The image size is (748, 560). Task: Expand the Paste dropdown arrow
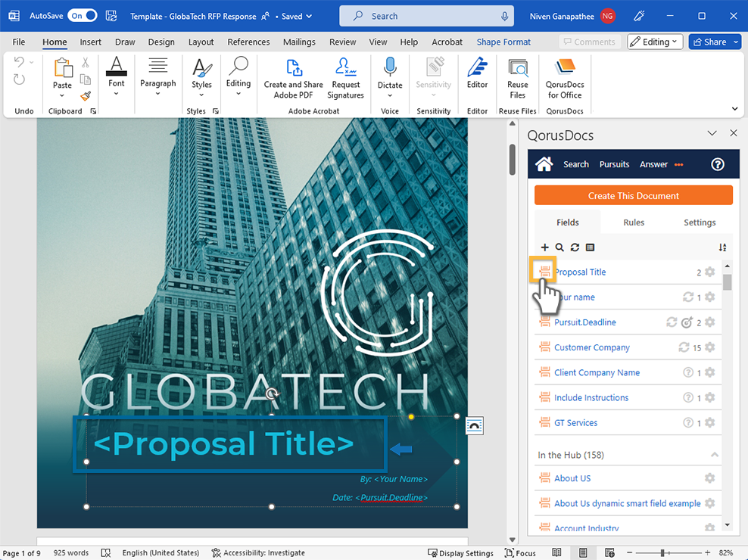[x=62, y=96]
